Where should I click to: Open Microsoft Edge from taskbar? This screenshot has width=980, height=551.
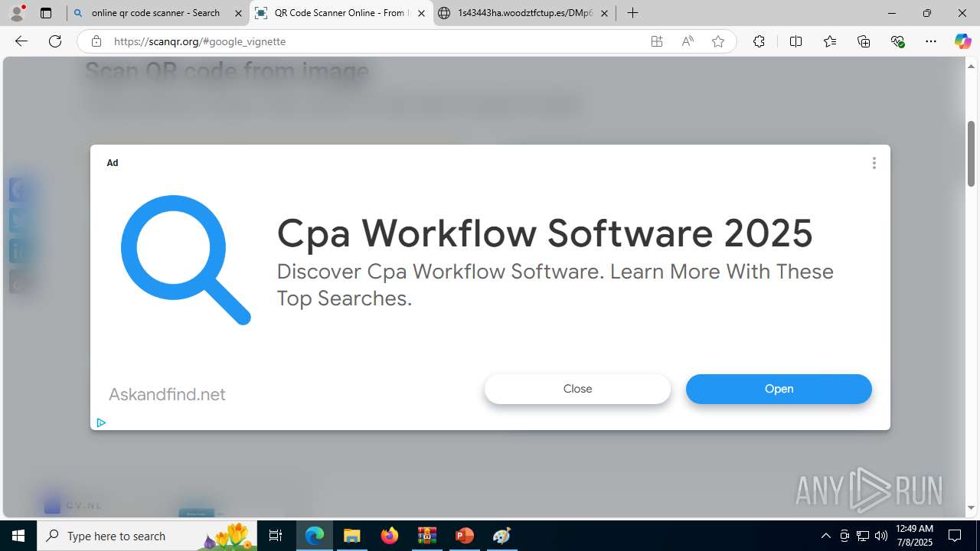click(x=315, y=536)
